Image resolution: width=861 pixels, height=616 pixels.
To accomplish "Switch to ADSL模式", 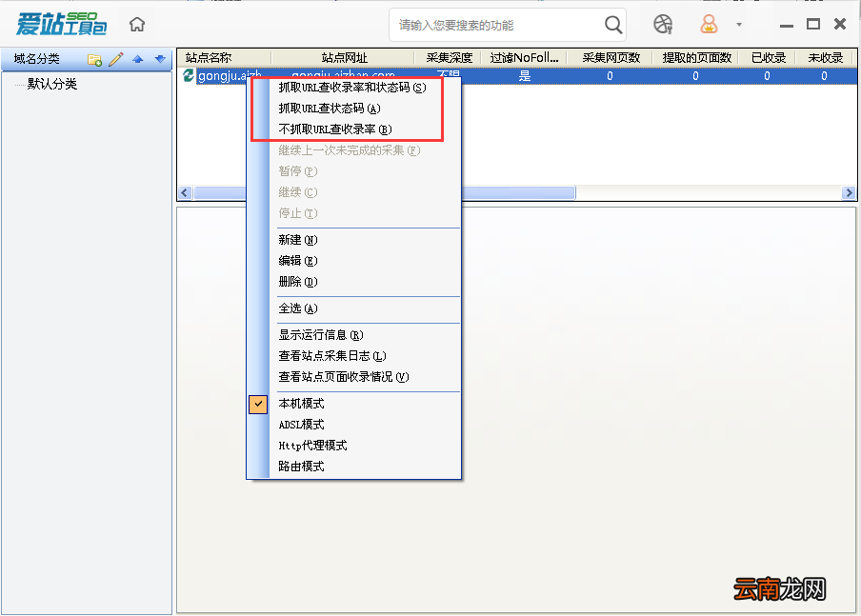I will click(301, 425).
